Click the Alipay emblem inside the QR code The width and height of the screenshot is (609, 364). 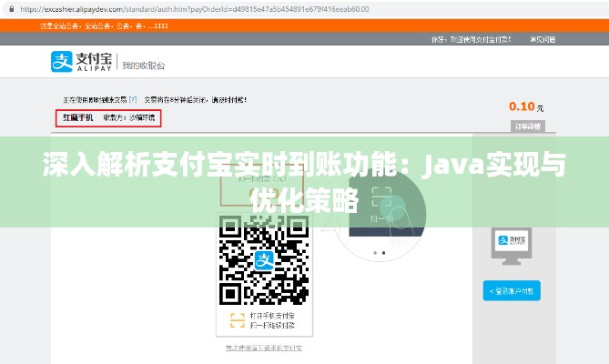[x=264, y=259]
